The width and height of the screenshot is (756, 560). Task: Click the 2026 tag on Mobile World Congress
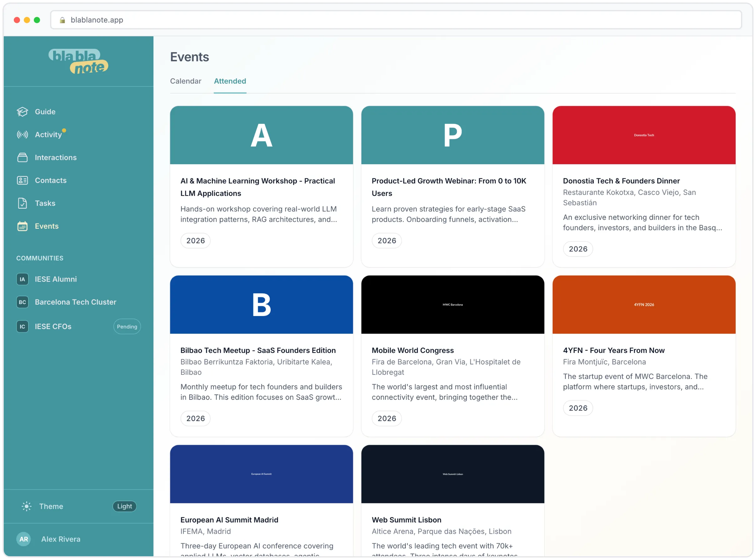tap(387, 419)
